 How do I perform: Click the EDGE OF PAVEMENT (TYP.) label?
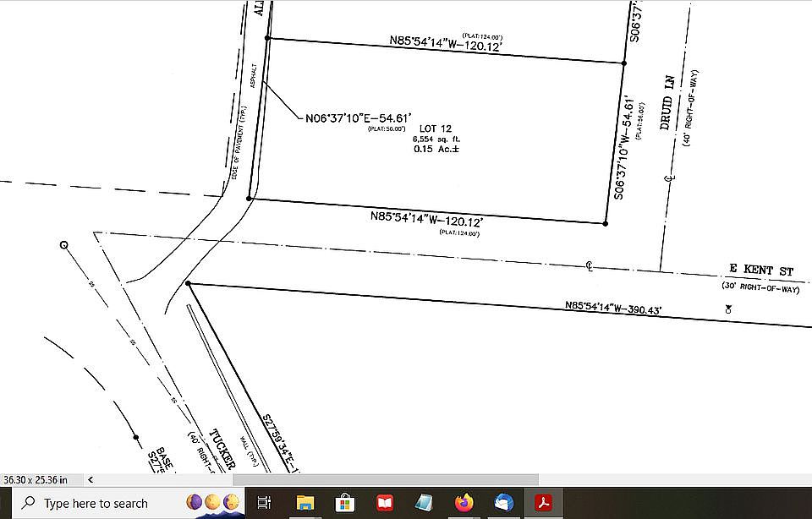click(239, 142)
